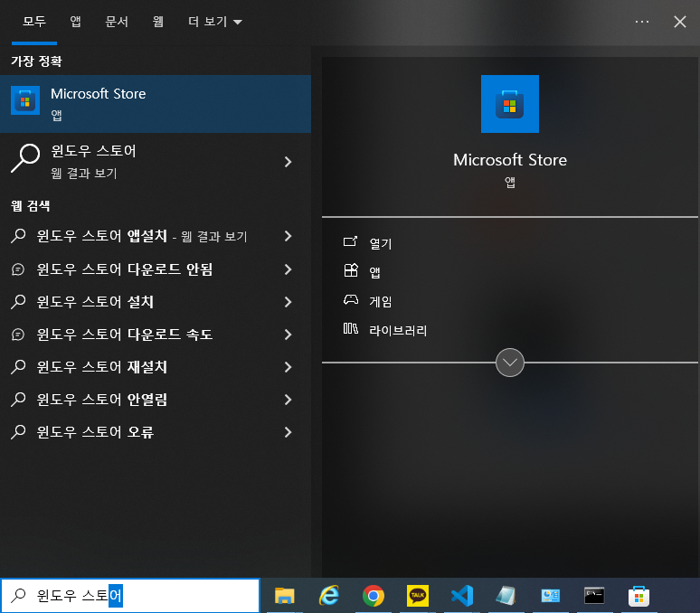Image resolution: width=700 pixels, height=613 pixels.
Task: Open Internet Explorer from the taskbar
Action: 329,596
